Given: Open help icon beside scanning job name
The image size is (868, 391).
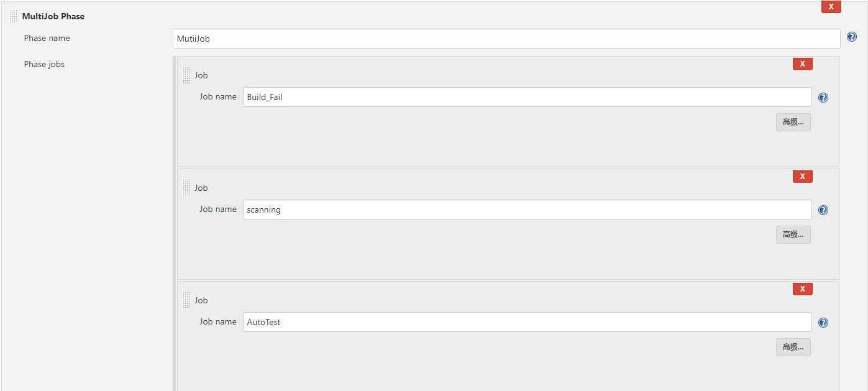Looking at the screenshot, I should coord(823,210).
